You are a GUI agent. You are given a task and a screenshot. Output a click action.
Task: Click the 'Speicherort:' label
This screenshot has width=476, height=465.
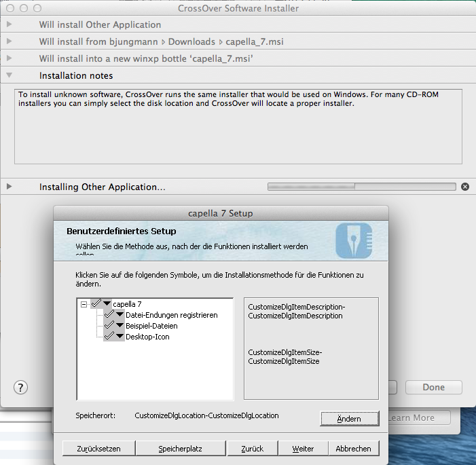pyautogui.click(x=96, y=415)
